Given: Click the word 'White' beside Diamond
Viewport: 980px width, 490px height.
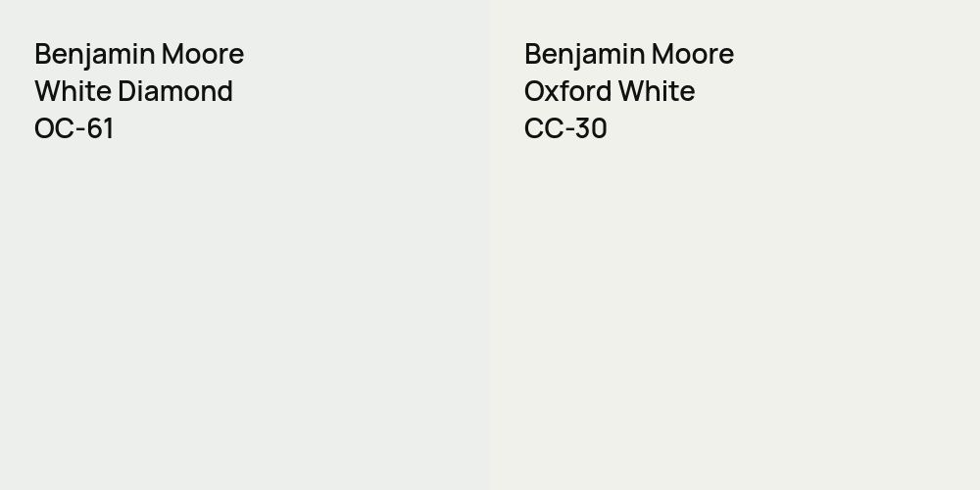Looking at the screenshot, I should point(72,91).
